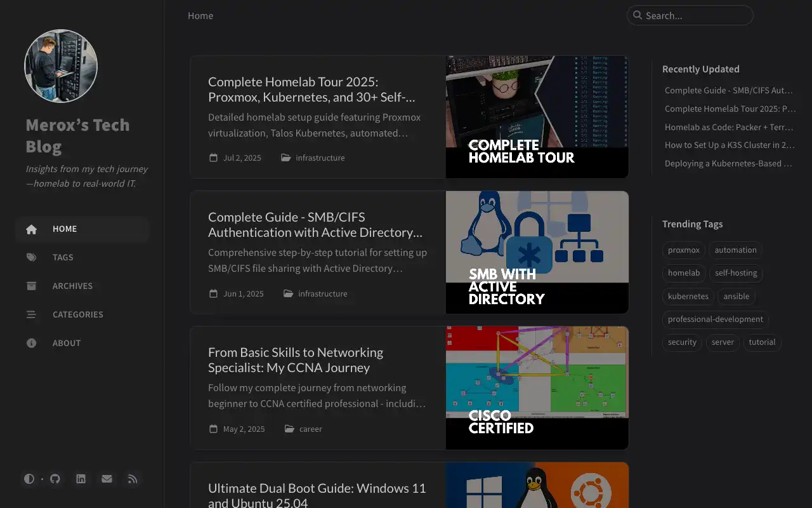
Task: Open the Complete Homelab Tour 2025 post
Action: pyautogui.click(x=311, y=90)
